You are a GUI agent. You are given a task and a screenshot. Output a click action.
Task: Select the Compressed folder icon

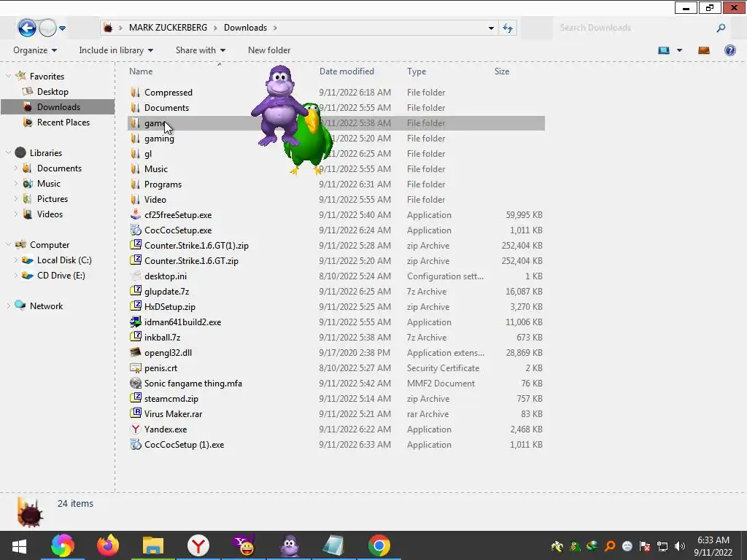[135, 93]
